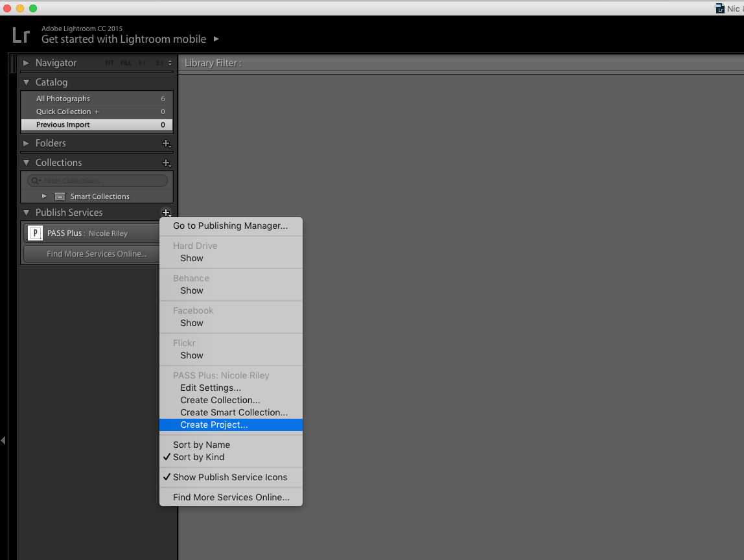
Task: Set Navigator zoom to 3:1
Action: tap(159, 63)
